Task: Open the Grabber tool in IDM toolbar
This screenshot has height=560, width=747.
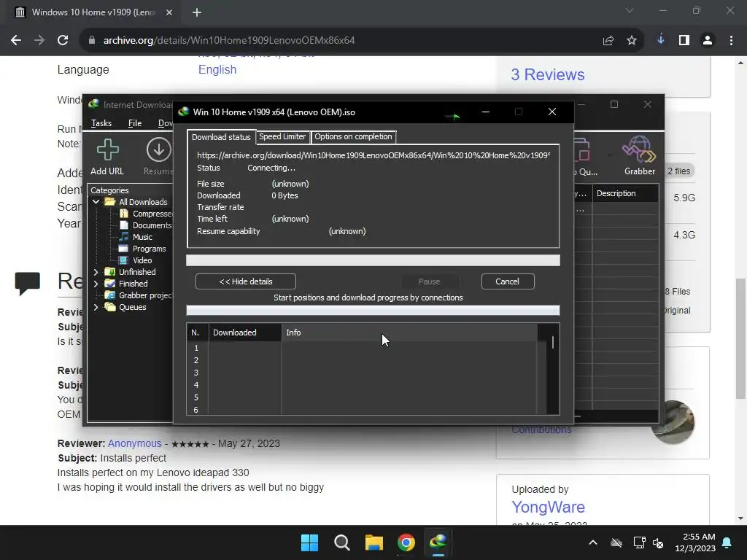Action: [x=639, y=149]
